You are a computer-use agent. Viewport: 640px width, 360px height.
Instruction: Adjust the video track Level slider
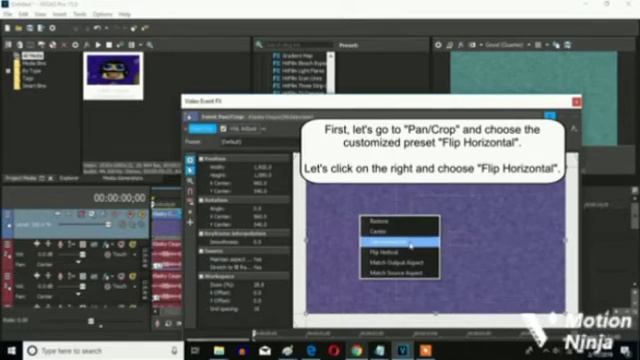pos(108,224)
